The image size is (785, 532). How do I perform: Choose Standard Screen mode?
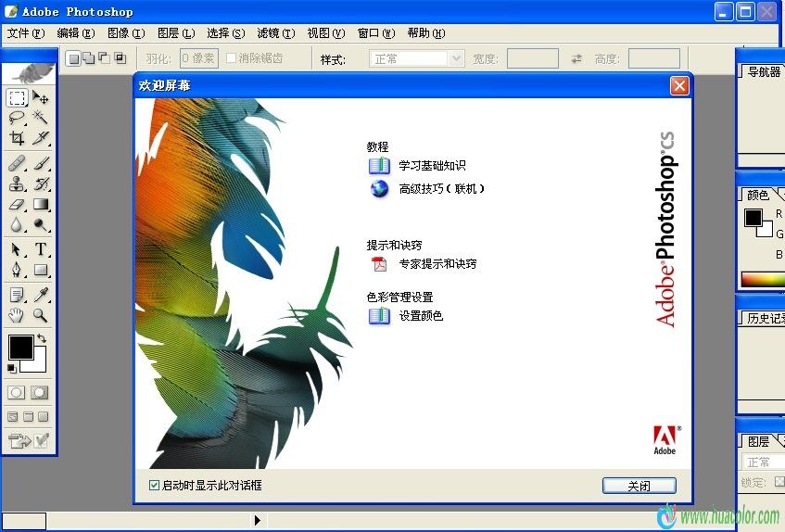pos(13,416)
